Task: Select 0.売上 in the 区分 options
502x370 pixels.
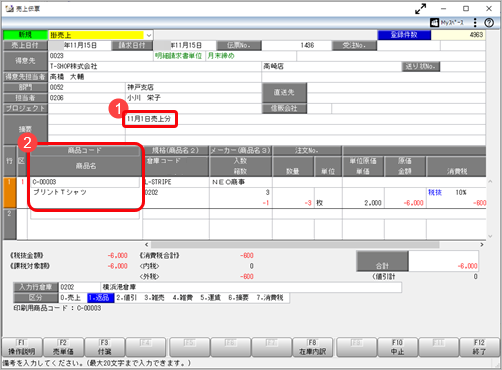Action: [x=73, y=298]
